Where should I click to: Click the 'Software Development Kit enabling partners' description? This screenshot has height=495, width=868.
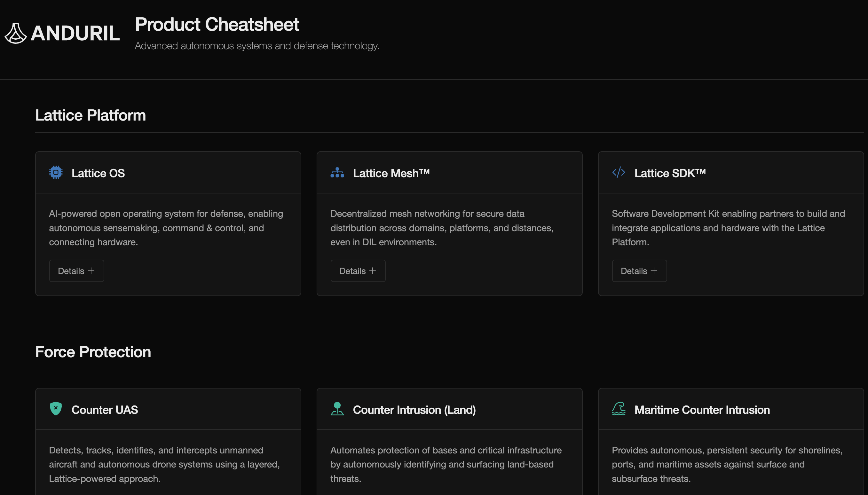pos(728,228)
